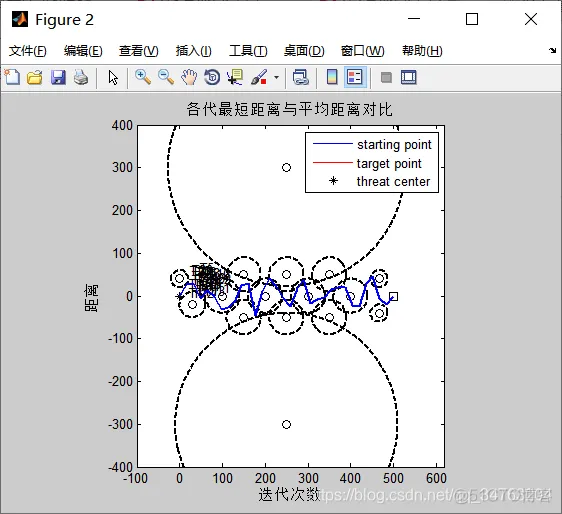Activate the Zoom Out tool
The image size is (562, 514).
[x=166, y=77]
